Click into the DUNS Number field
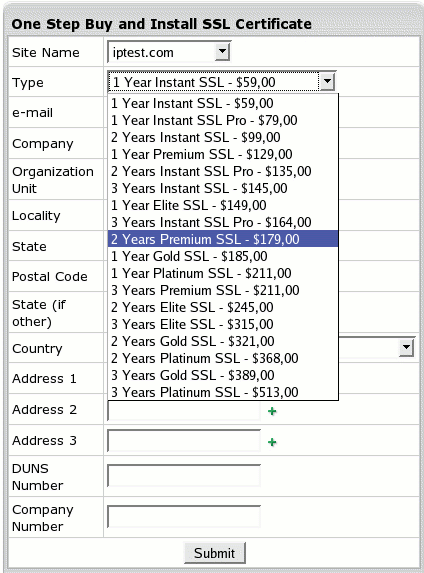 184,475
